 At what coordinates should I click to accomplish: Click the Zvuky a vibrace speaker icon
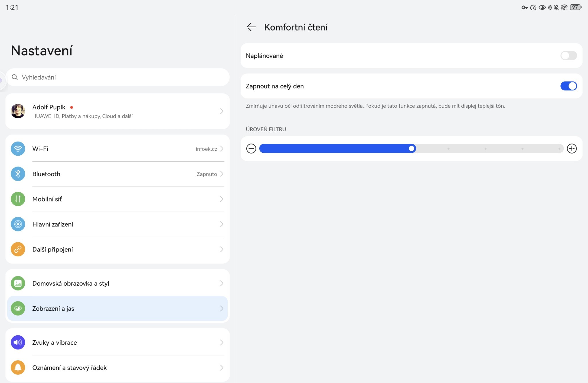(x=18, y=342)
